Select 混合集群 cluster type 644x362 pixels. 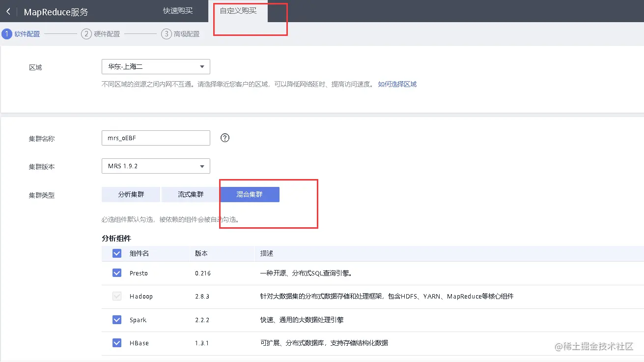[250, 194]
